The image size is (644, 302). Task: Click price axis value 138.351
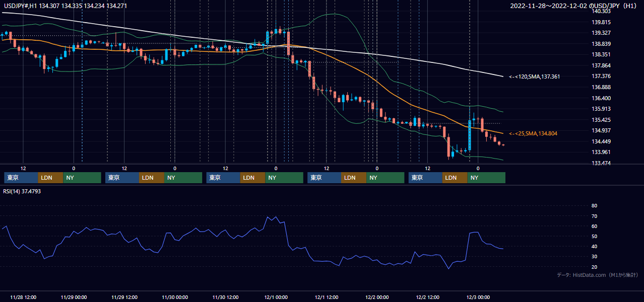tap(601, 54)
